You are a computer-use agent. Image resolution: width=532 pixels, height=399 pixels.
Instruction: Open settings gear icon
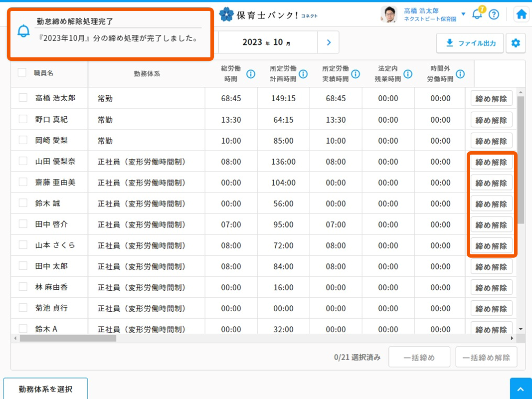coord(516,43)
